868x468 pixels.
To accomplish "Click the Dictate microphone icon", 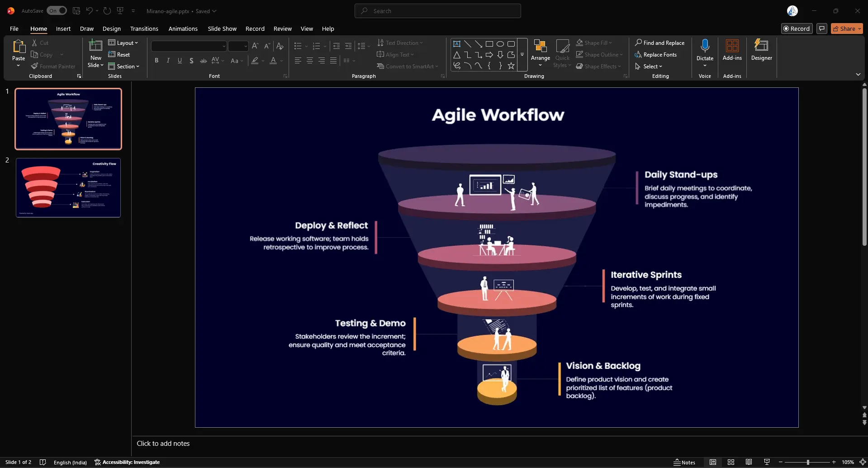I will tap(704, 46).
